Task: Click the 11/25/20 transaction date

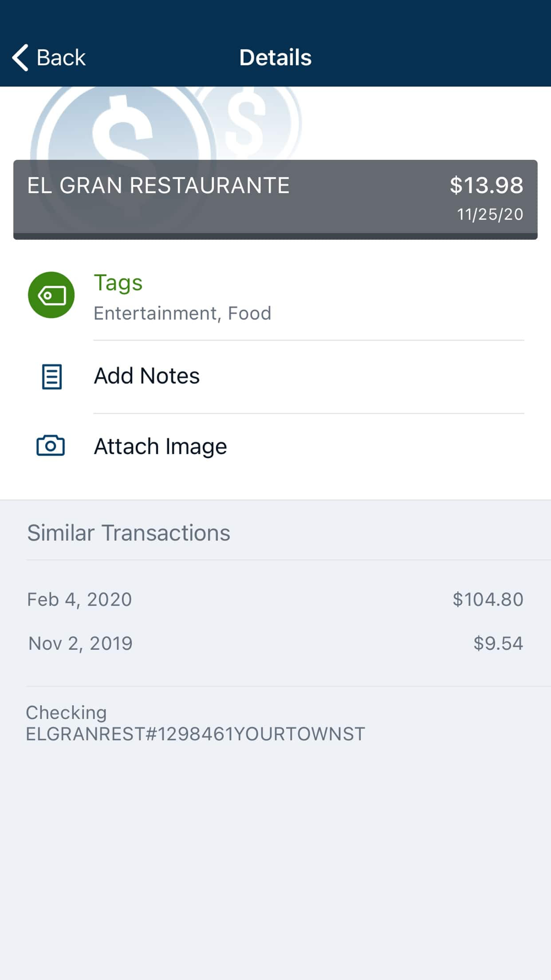Action: (490, 214)
